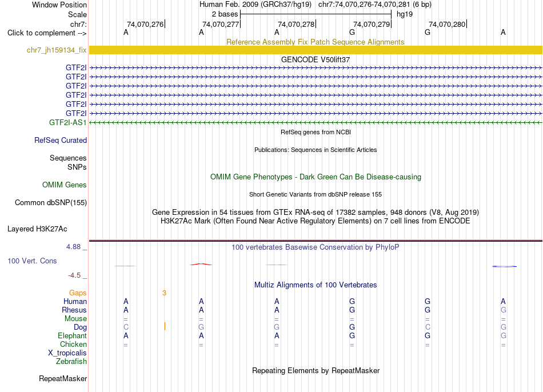Screen dimensions: 543x392
Task: Select the Chicken species row label
Action: click(73, 344)
